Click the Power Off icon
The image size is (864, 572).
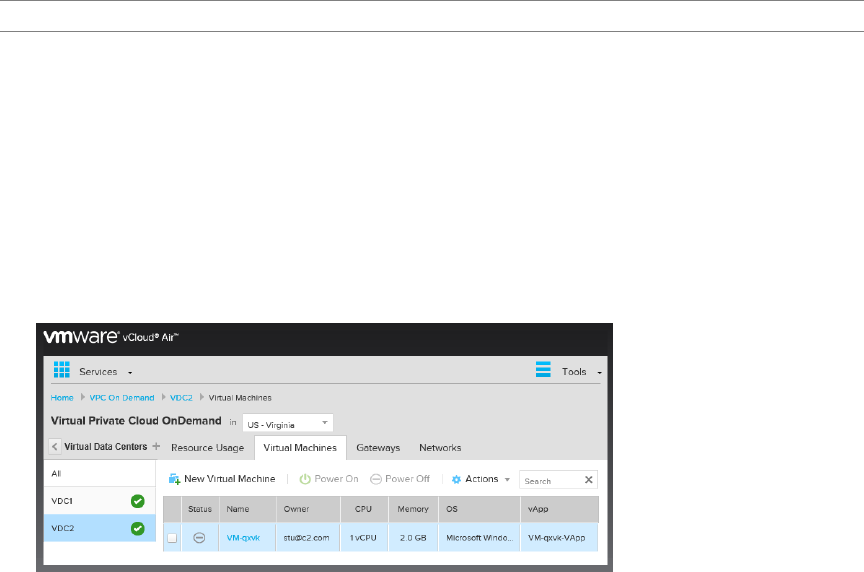pyautogui.click(x=376, y=479)
